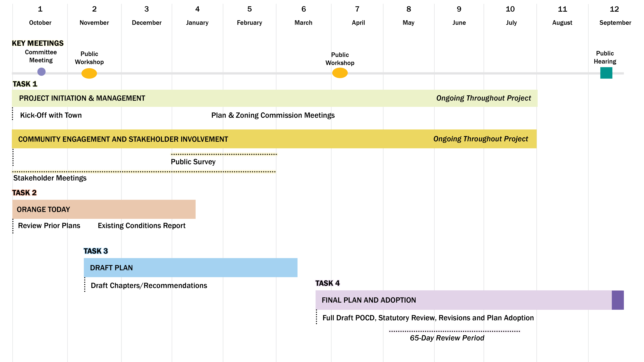Click the Plan & Zoning Commission Meetings text

[x=273, y=115]
